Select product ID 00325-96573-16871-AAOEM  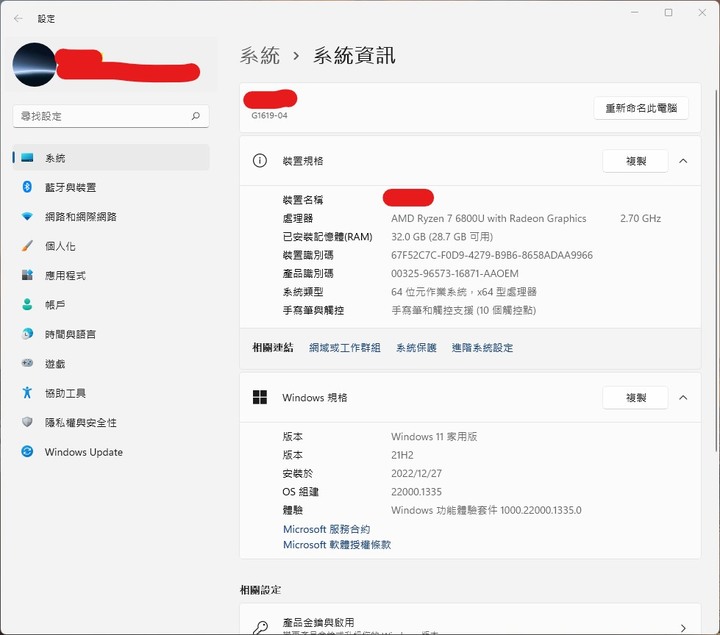point(455,274)
